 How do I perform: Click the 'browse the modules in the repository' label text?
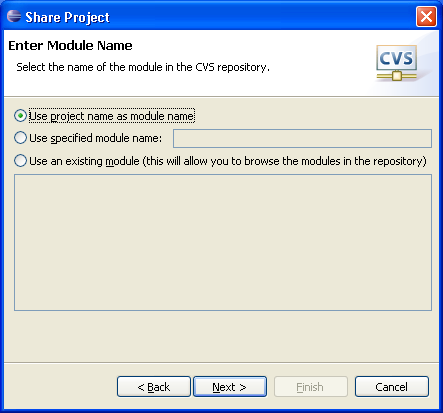click(x=334, y=161)
